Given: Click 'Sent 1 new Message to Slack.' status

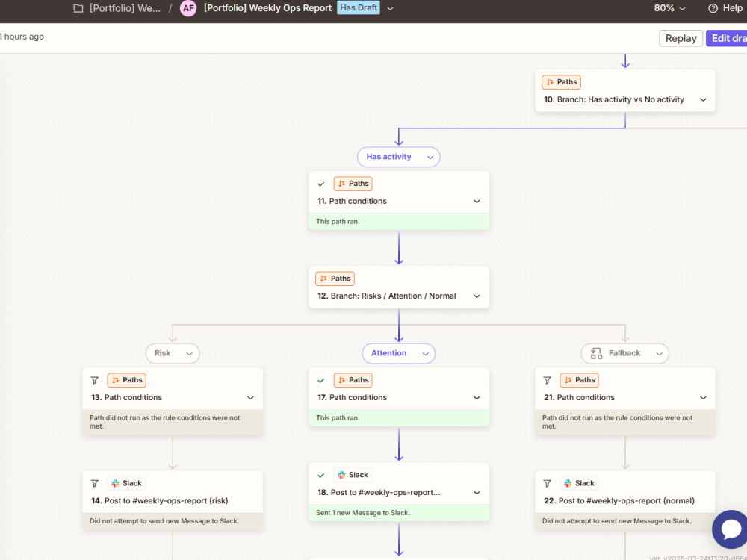Looking at the screenshot, I should click(363, 513).
